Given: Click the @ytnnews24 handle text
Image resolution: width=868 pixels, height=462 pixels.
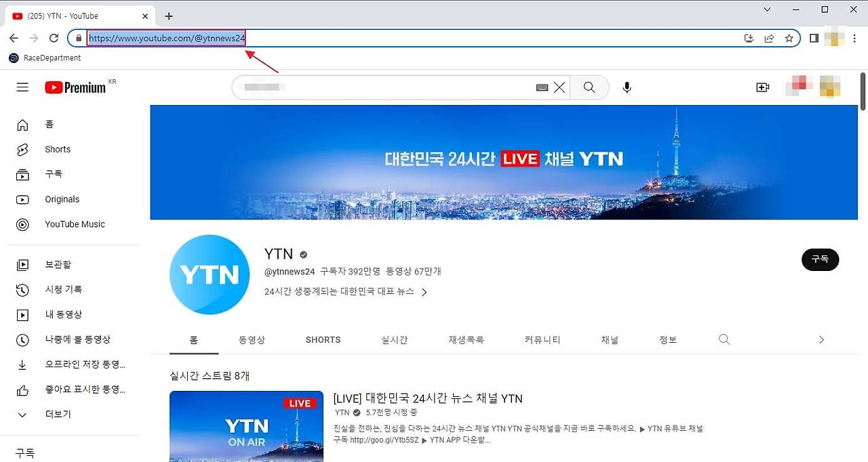Looking at the screenshot, I should (290, 272).
